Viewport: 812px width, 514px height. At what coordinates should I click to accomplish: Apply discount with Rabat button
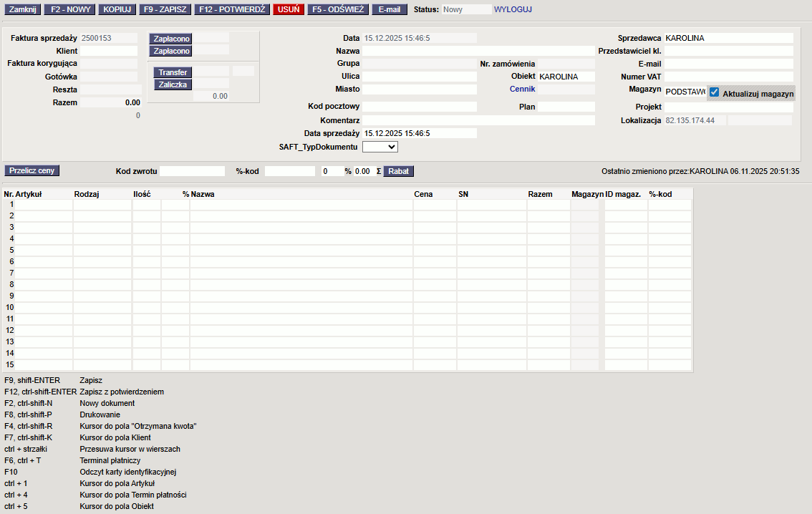coord(399,172)
